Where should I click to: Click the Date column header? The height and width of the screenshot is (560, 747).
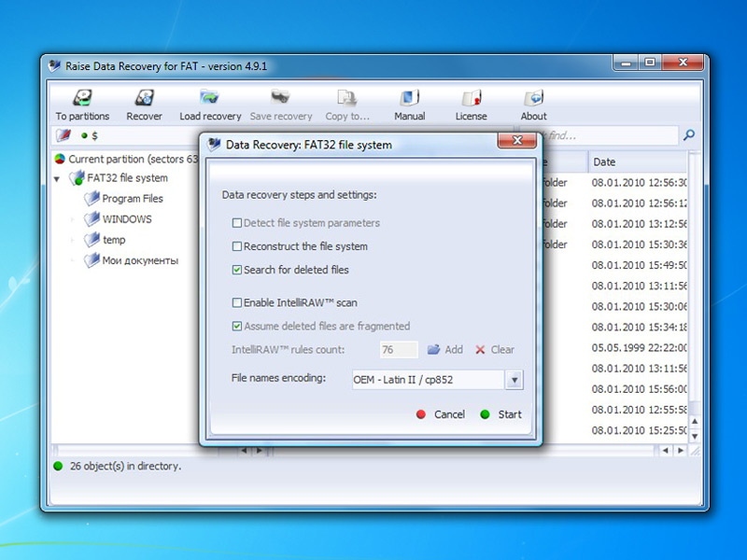click(x=638, y=161)
